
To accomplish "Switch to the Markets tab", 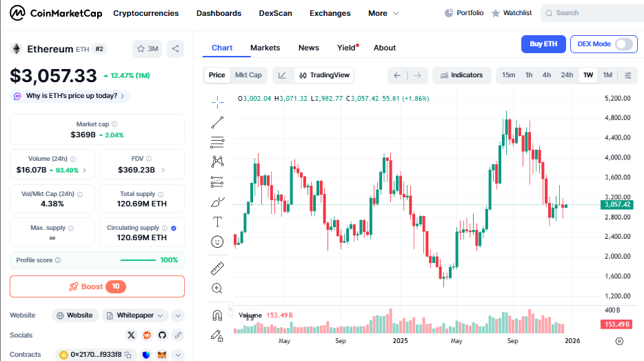I will click(265, 48).
